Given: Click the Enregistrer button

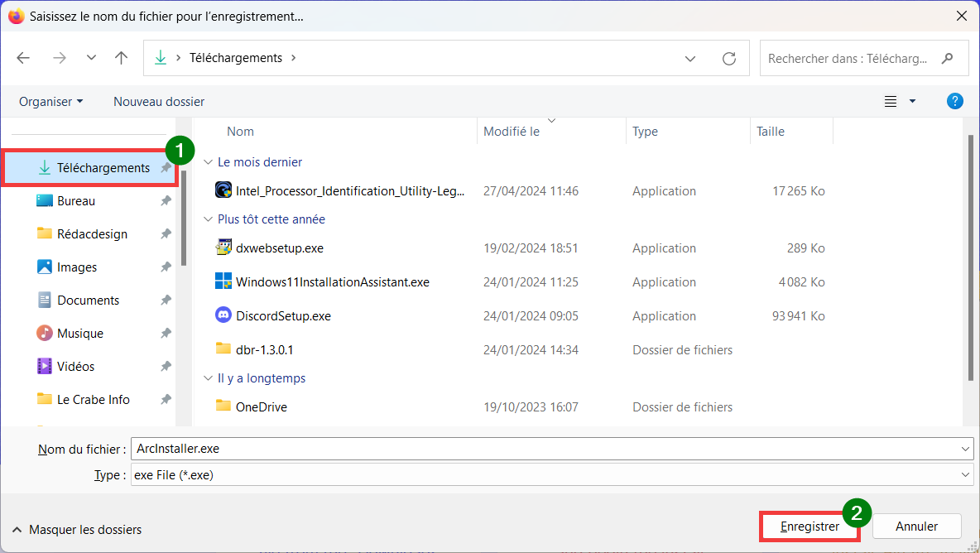Looking at the screenshot, I should click(809, 527).
